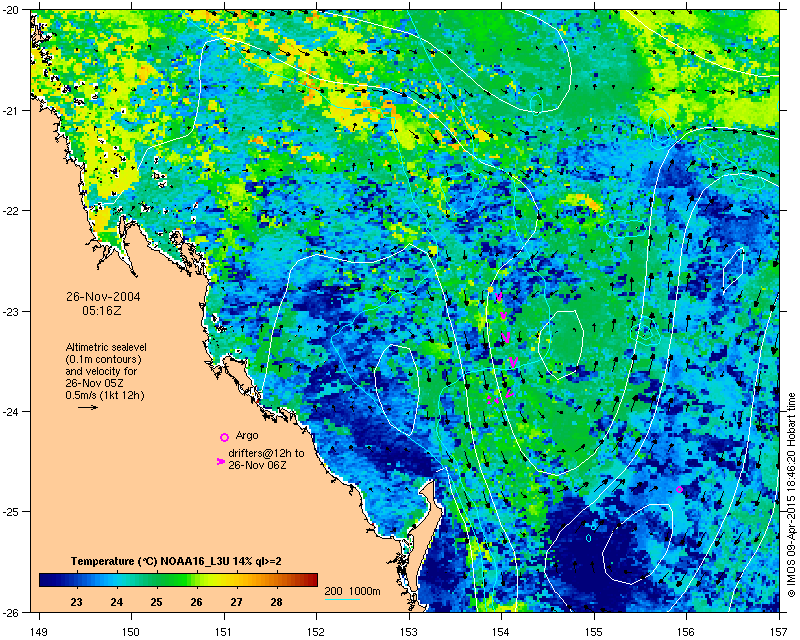The width and height of the screenshot is (800, 640).
Task: Select the Argo float marker near 156E
Action: click(679, 489)
